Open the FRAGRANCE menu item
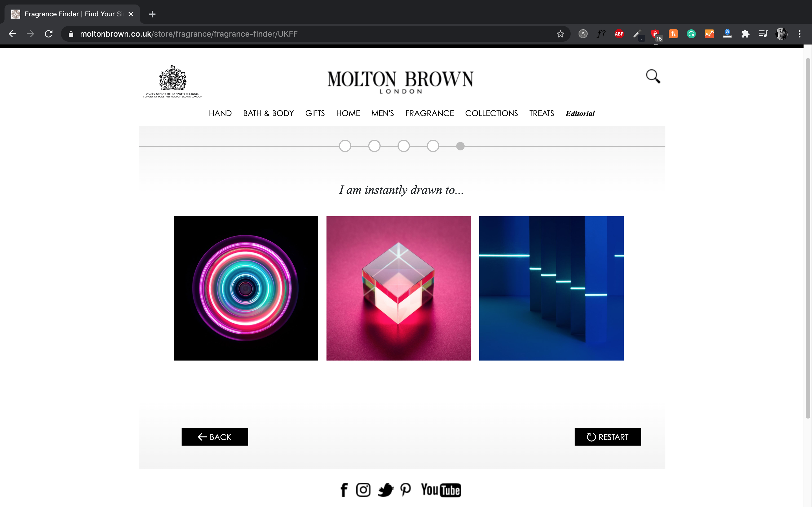The height and width of the screenshot is (507, 812). pyautogui.click(x=429, y=113)
